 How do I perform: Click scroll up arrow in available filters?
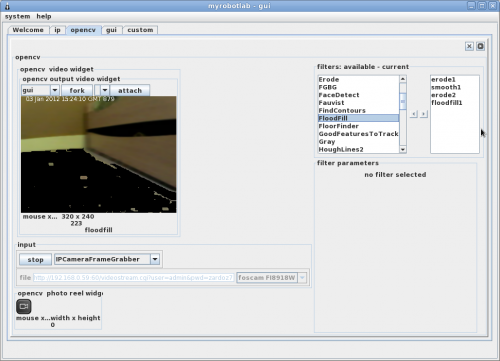click(x=403, y=79)
